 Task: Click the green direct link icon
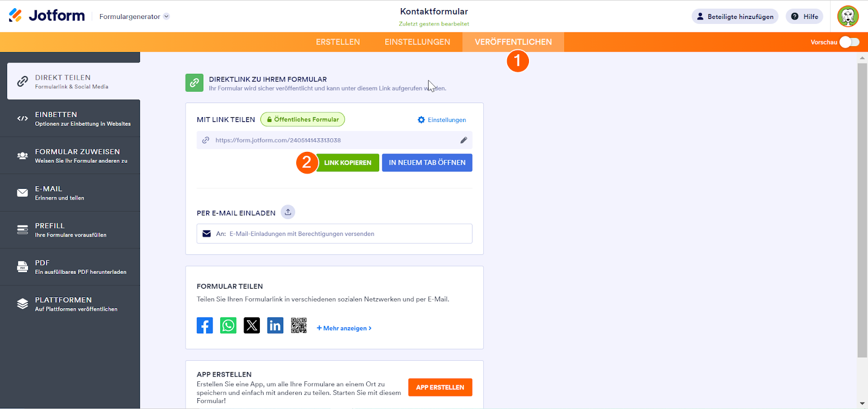194,83
